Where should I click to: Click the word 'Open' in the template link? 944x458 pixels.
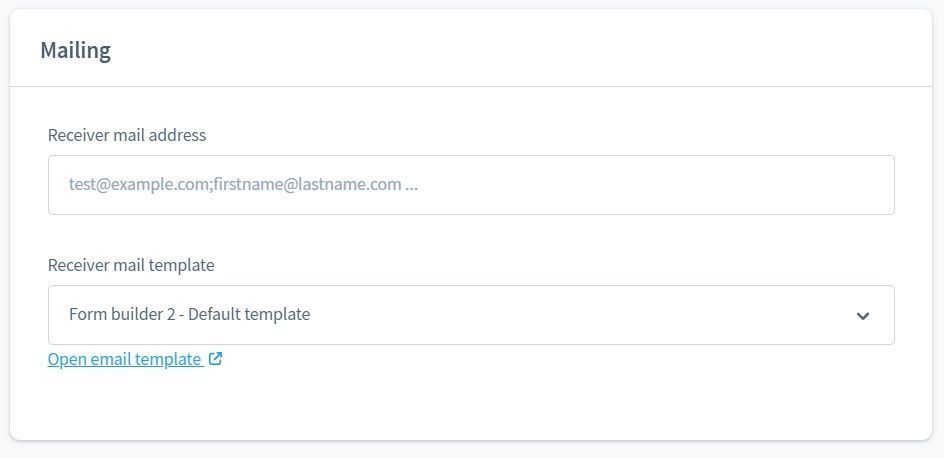click(67, 360)
